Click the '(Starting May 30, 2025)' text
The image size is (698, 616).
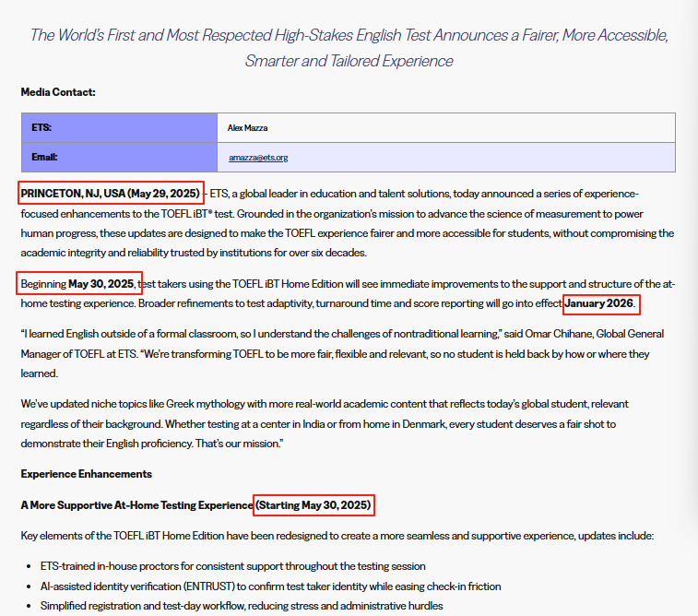pos(314,505)
